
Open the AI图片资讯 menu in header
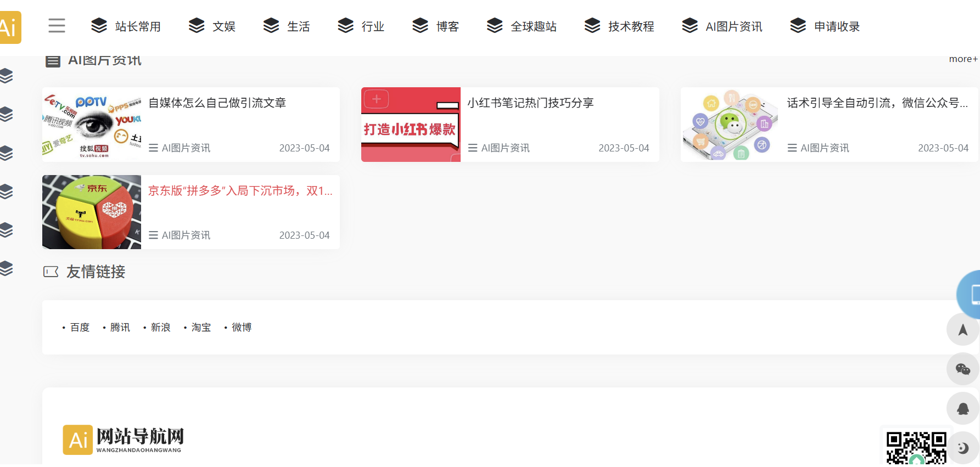(722, 26)
